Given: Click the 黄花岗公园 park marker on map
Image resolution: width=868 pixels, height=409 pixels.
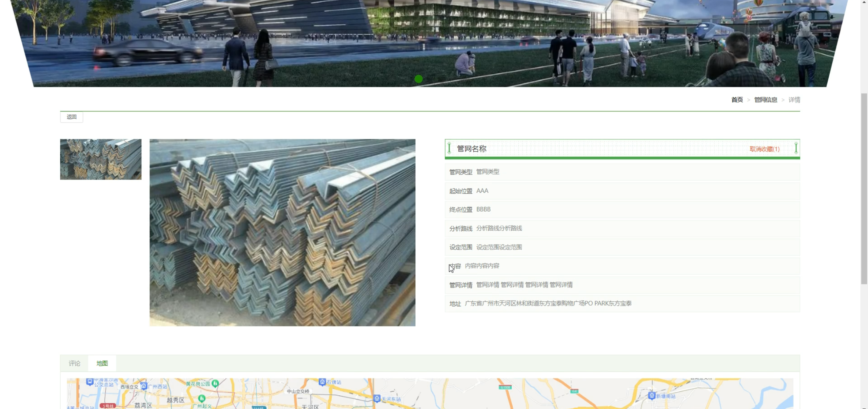Looking at the screenshot, I should click(x=215, y=384).
